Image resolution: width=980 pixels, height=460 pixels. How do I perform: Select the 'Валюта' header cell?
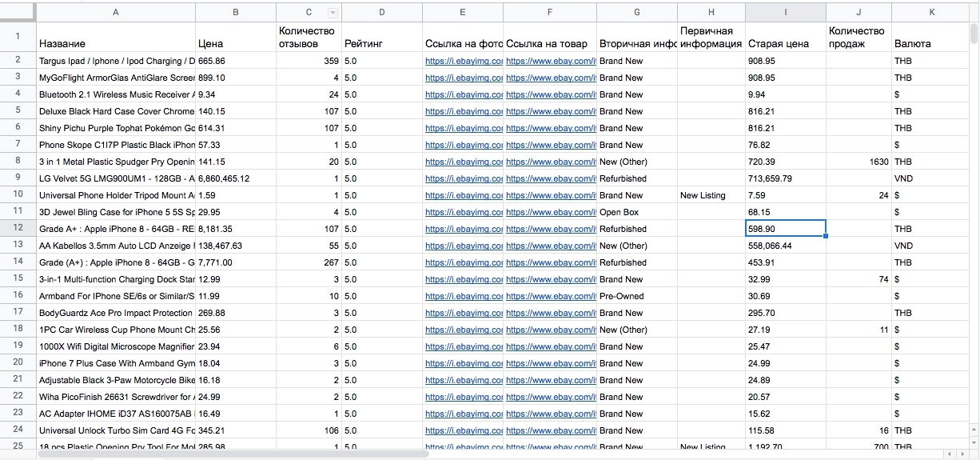click(930, 43)
